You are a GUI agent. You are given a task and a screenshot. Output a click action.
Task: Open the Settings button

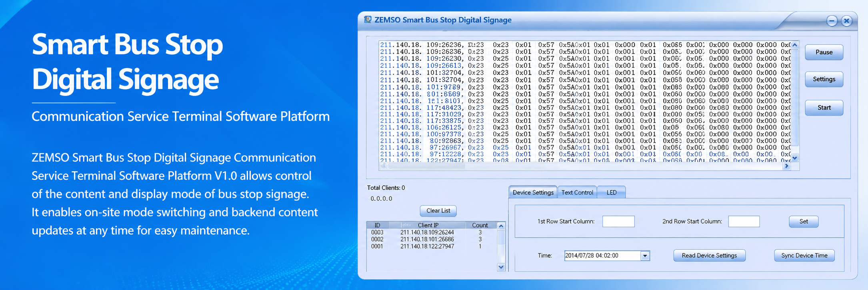pyautogui.click(x=824, y=79)
